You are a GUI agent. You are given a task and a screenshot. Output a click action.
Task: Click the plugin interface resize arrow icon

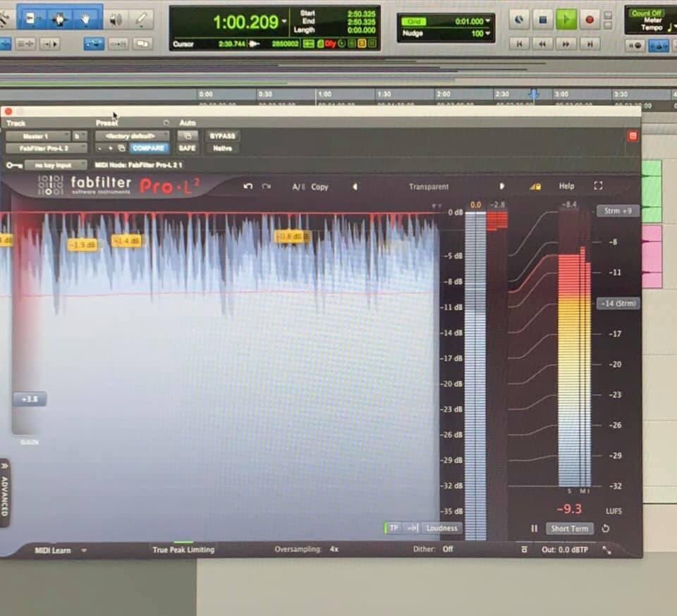point(606,550)
